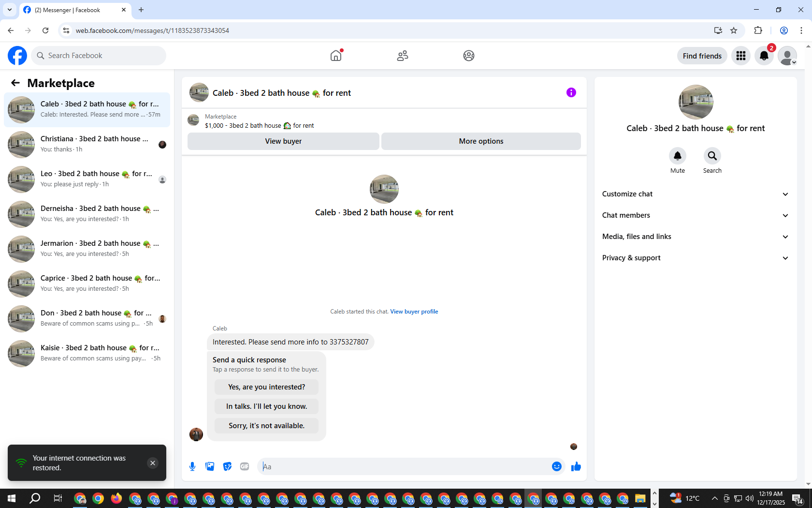Screen dimensions: 812x508
Task: Open the Jermarion conversation
Action: click(x=87, y=249)
